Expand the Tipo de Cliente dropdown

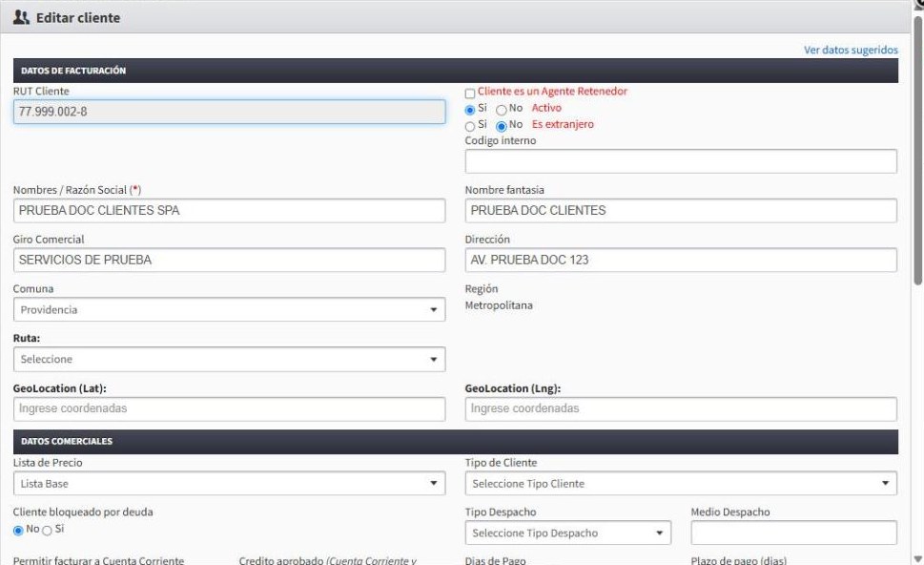click(x=681, y=484)
